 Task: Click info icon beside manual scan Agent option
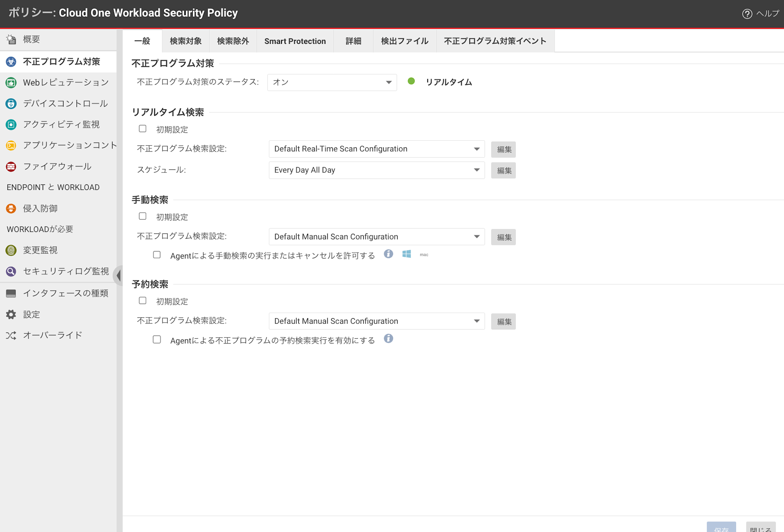388,254
